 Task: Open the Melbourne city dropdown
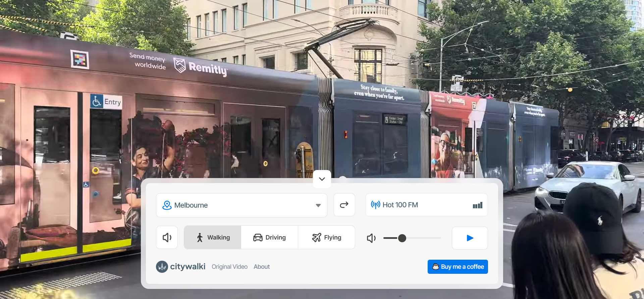tap(241, 205)
